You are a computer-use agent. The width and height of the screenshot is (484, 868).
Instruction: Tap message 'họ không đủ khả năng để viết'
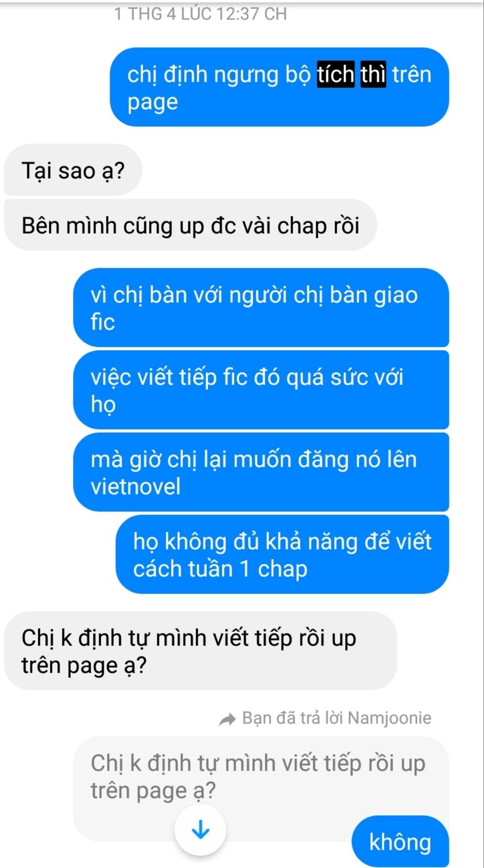[x=282, y=554]
